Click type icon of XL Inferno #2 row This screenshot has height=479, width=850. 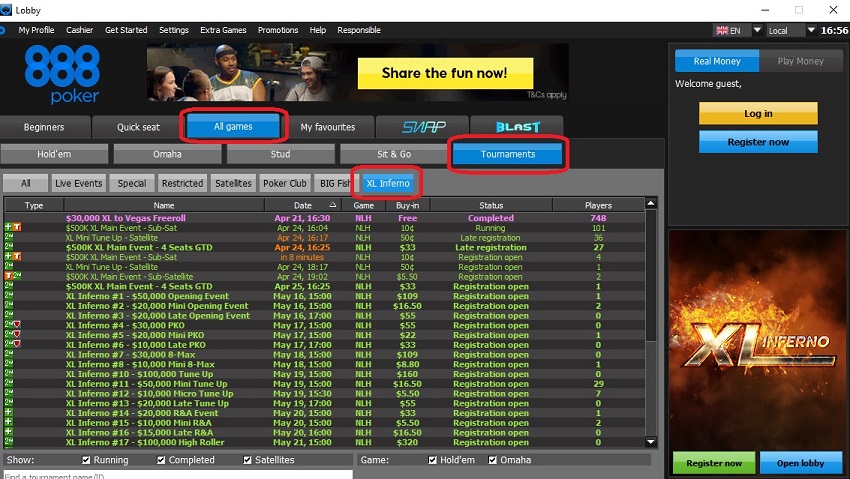pyautogui.click(x=9, y=306)
